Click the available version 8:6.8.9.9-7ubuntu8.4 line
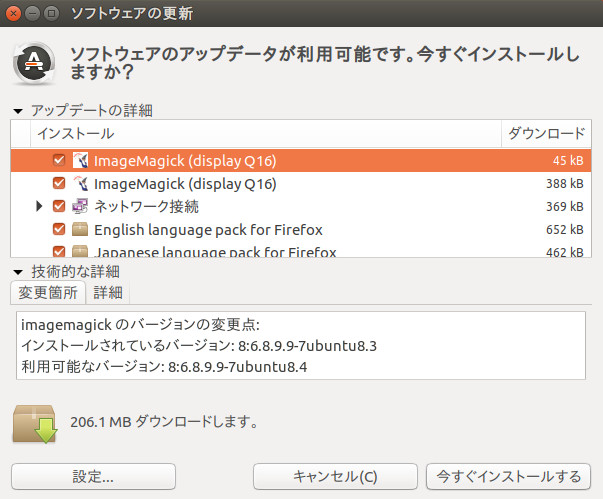The width and height of the screenshot is (603, 499). pyautogui.click(x=164, y=366)
